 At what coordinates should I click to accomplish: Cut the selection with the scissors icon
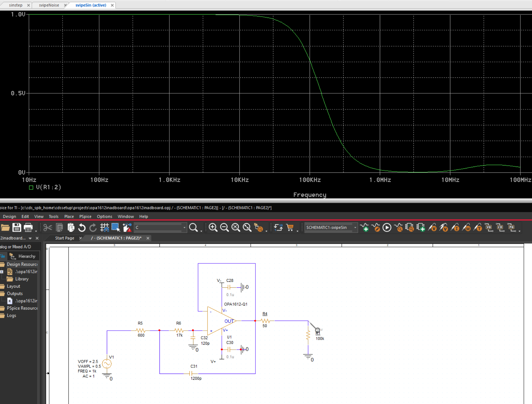pyautogui.click(x=48, y=227)
